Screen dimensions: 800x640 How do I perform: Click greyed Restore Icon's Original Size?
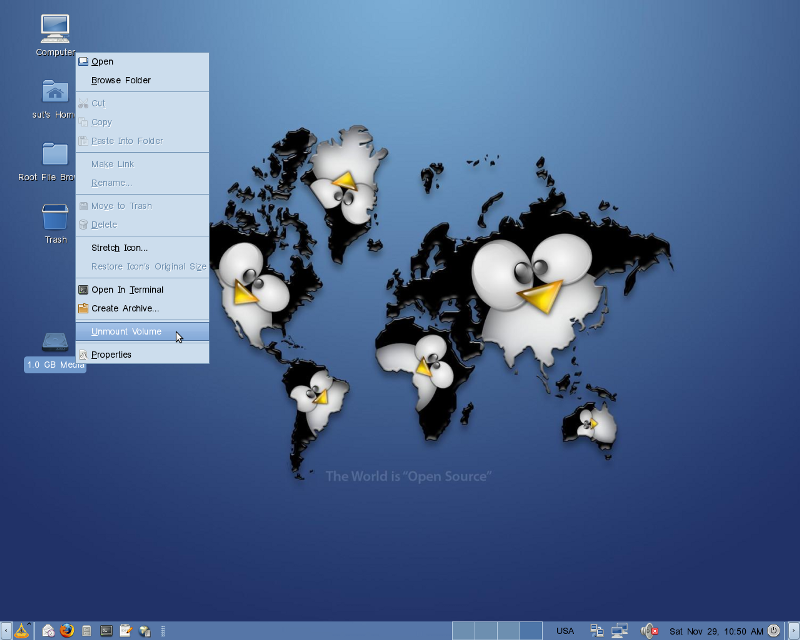pyautogui.click(x=142, y=266)
